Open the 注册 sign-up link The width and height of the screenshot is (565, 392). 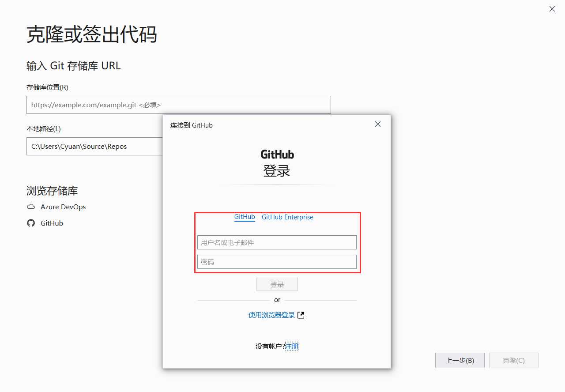coord(292,347)
